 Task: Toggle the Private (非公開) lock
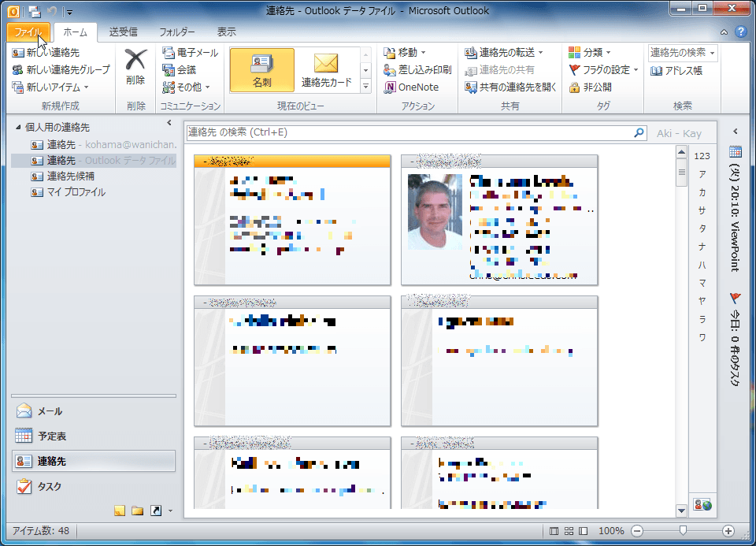[x=590, y=87]
